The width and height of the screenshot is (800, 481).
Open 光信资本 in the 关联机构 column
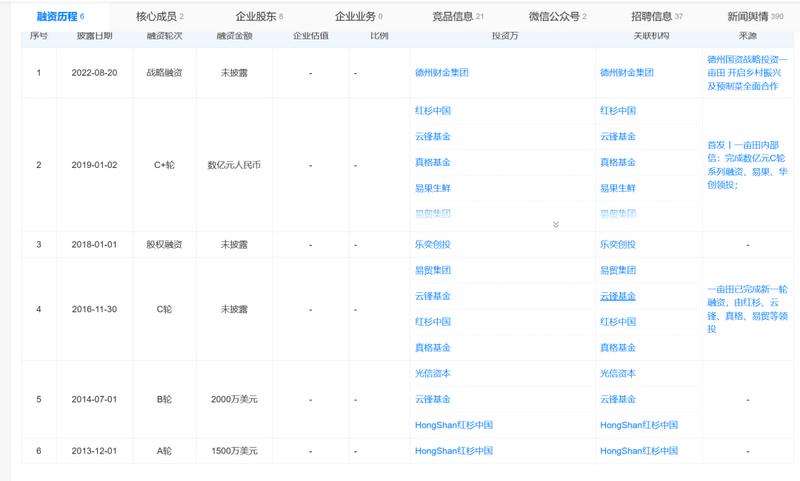[x=618, y=373]
